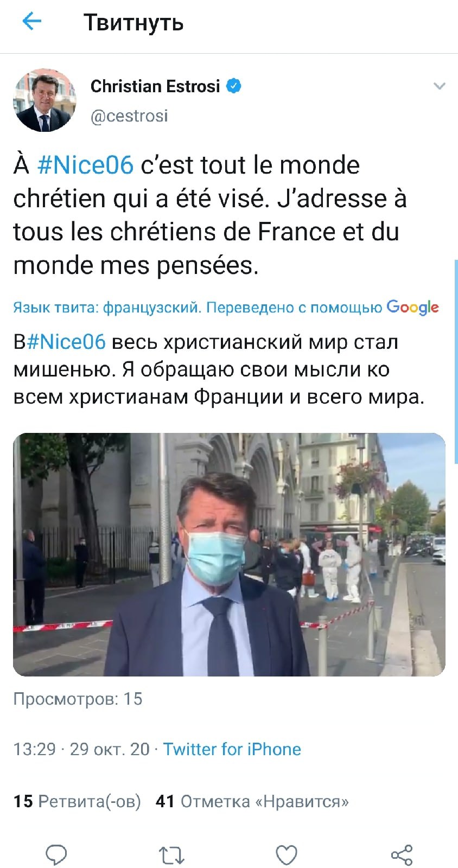The image size is (458, 868).
Task: Tap the reply speech bubble icon
Action: (56, 855)
